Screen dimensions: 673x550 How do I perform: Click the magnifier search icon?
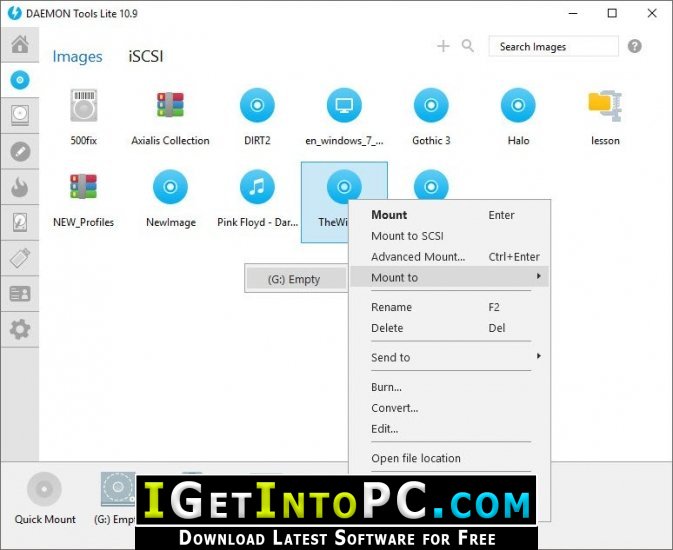(468, 46)
